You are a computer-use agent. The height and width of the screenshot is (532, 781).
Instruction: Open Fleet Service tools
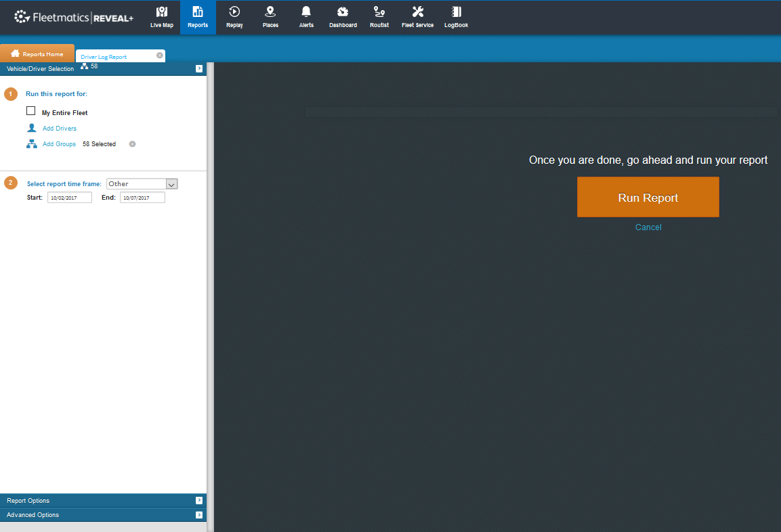(x=417, y=18)
